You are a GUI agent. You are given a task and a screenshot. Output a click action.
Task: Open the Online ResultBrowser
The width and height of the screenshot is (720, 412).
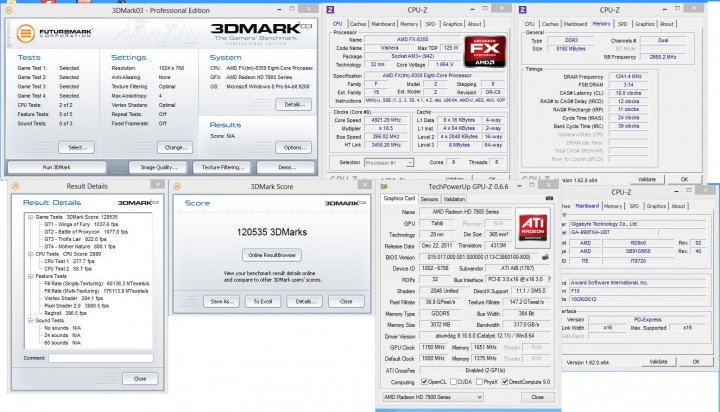pos(272,255)
